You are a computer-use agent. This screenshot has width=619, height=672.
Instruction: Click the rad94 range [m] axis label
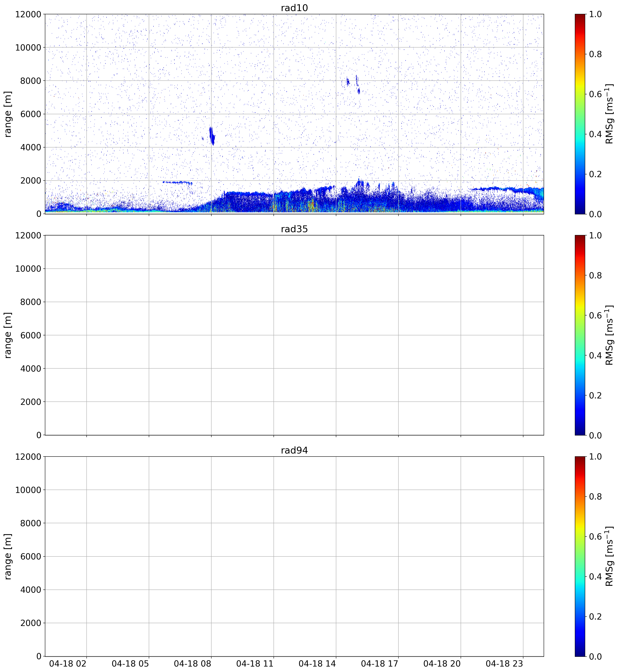pos(8,556)
